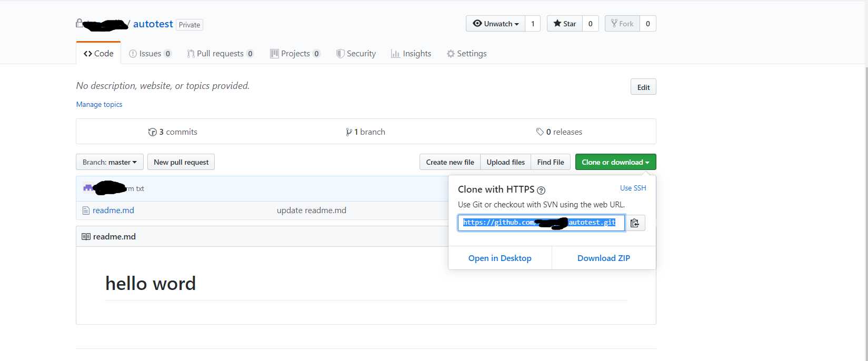
Task: Open the Pull requests tab
Action: [221, 54]
